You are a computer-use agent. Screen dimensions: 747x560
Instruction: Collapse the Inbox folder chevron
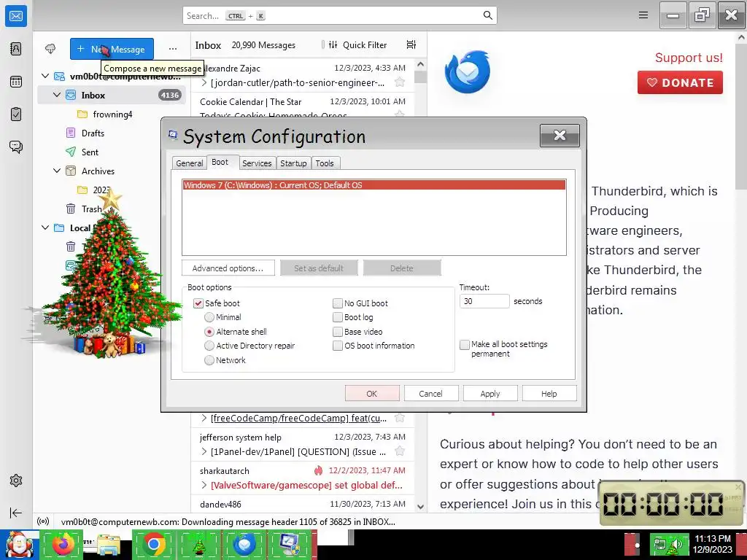point(57,95)
